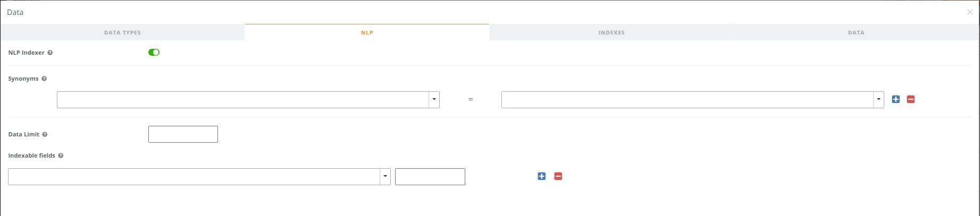Remove the indexable field row with minus
This screenshot has width=980, height=216.
(x=558, y=176)
